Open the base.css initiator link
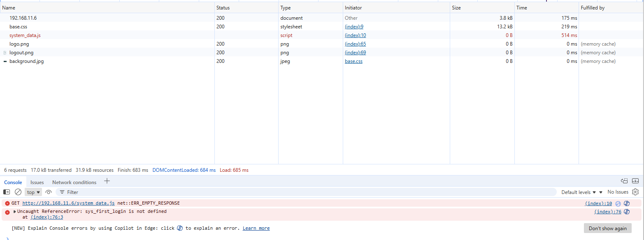The height and width of the screenshot is (240, 644). pyautogui.click(x=353, y=61)
